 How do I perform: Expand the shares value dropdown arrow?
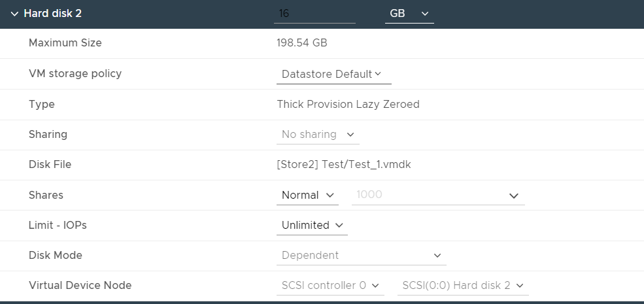tap(514, 196)
